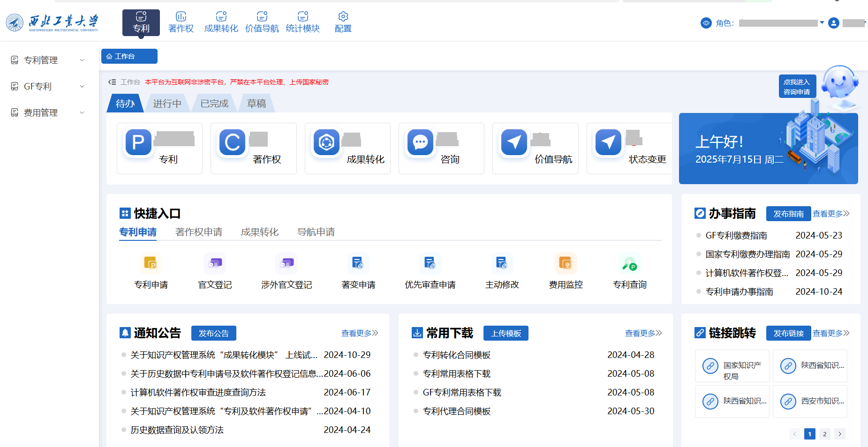Click the 优先审查申请 icon
The image size is (868, 447).
[430, 264]
